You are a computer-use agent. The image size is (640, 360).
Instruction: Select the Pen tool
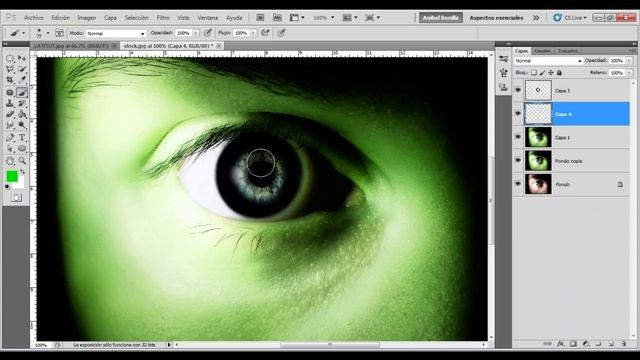10,138
